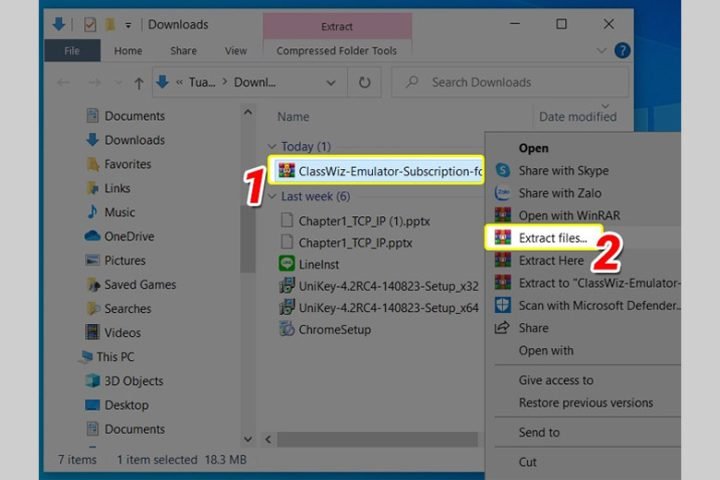Screen dimensions: 720x480
Task: Switch to the View ribbon tab
Action: click(236, 51)
